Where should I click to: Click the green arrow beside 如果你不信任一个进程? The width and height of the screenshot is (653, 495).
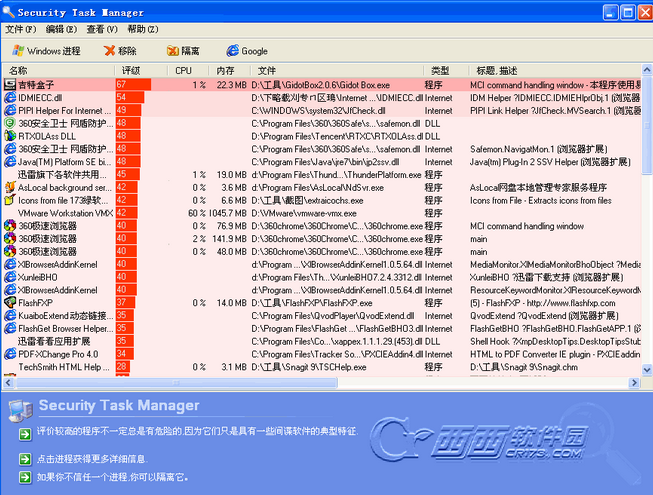[x=25, y=477]
